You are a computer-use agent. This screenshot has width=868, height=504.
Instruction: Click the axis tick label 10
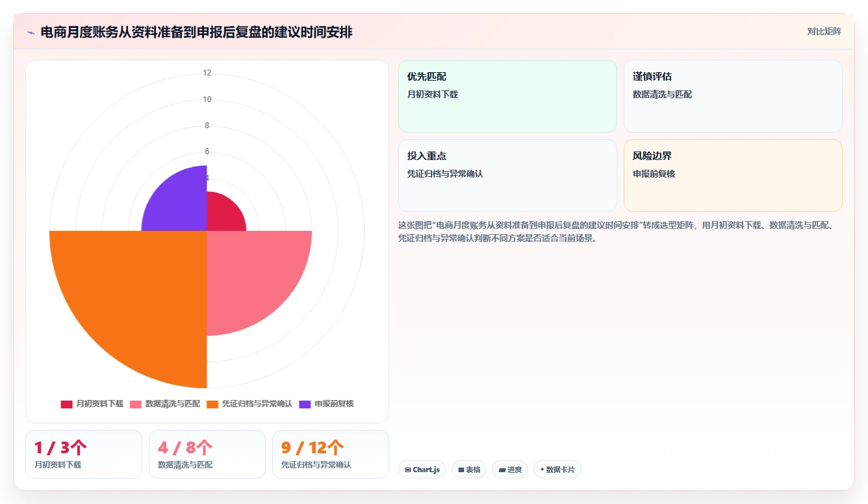(207, 99)
